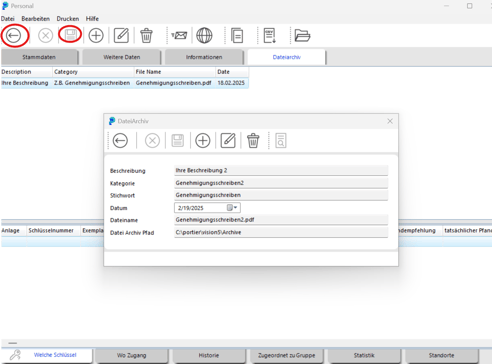Click the Beschreibung input field
Screen dimensions: 492x364
(281, 170)
